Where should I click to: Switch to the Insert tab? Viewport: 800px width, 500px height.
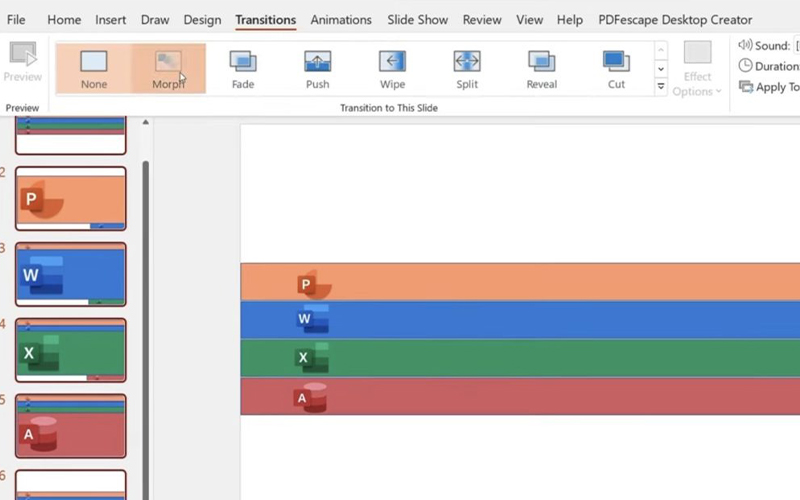click(x=110, y=20)
